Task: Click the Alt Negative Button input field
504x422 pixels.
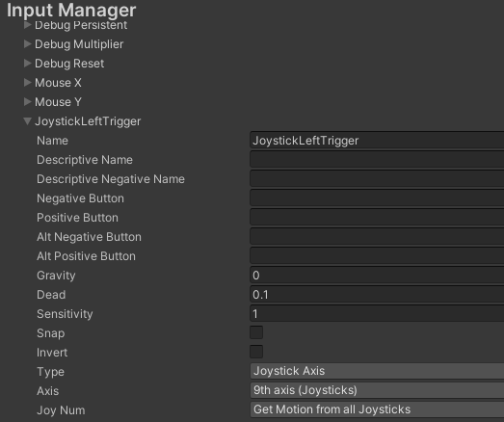Action: (377, 237)
